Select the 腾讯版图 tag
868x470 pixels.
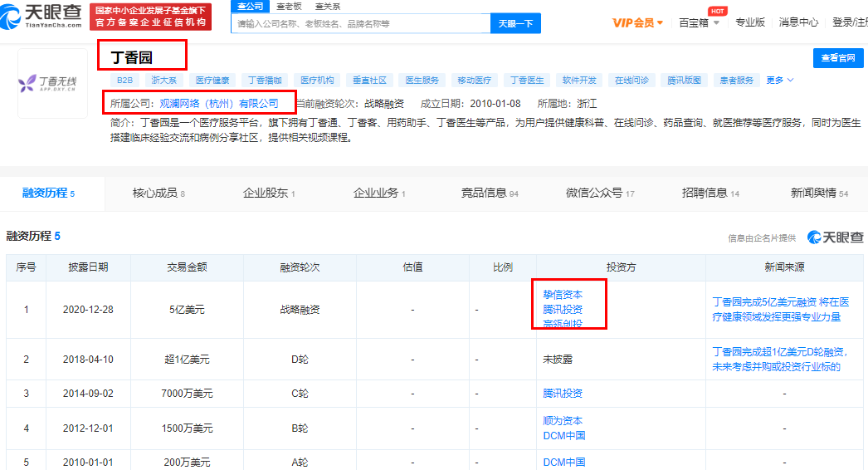[684, 81]
